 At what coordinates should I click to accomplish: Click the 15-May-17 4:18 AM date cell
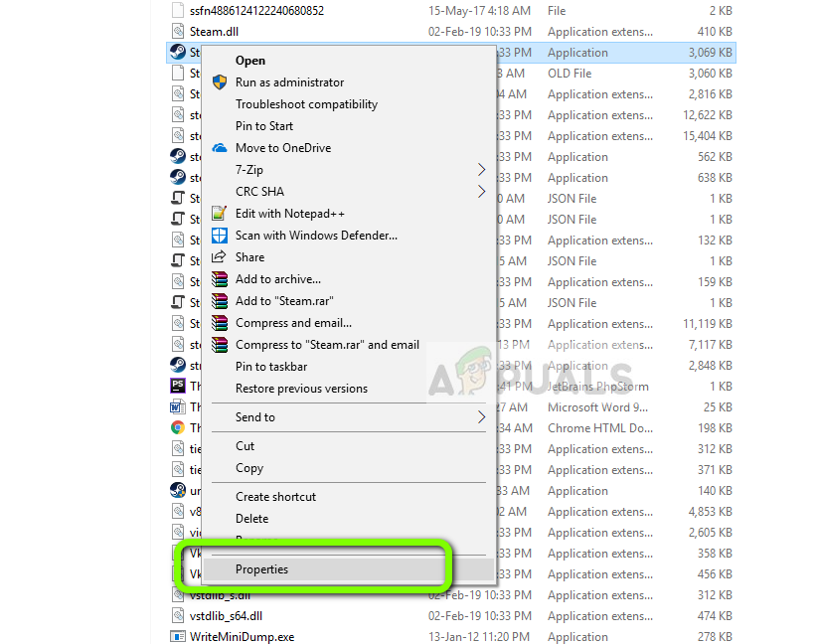pos(479,10)
